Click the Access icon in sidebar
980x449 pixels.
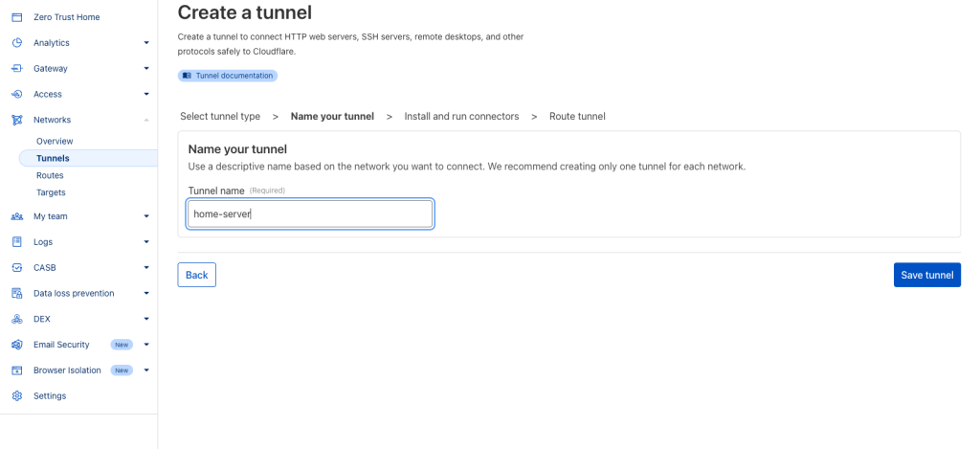click(x=17, y=95)
